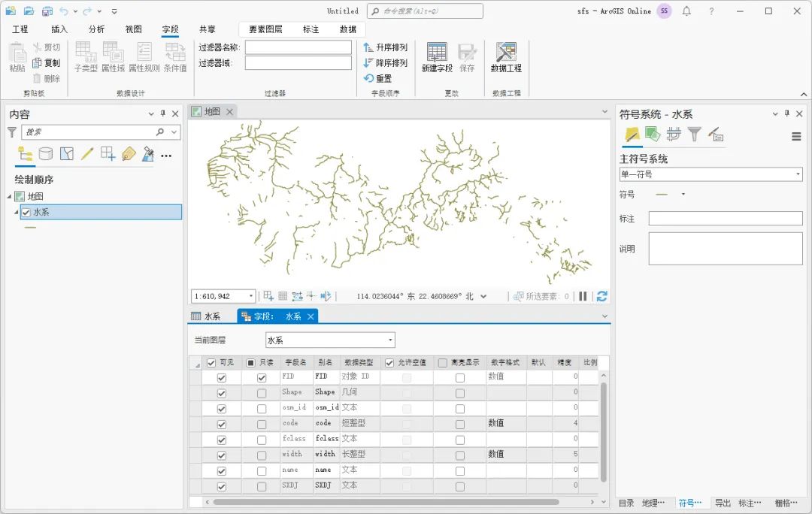Open notifications bell icon
This screenshot has height=514, width=812.
pos(686,11)
